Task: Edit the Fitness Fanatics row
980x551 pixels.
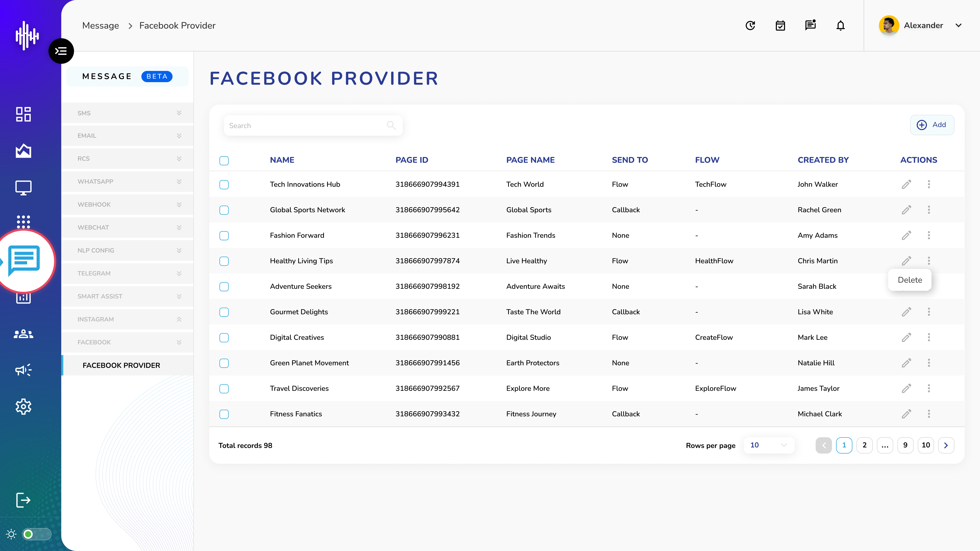Action: (906, 414)
